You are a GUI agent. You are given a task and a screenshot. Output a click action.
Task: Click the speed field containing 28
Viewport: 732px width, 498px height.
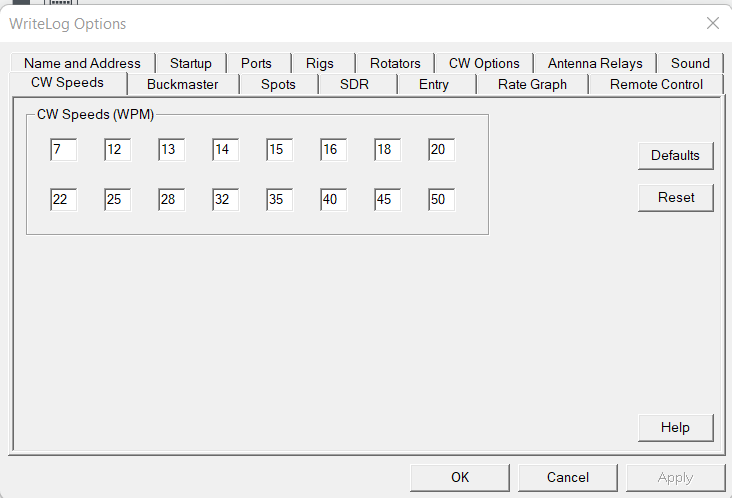(171, 199)
